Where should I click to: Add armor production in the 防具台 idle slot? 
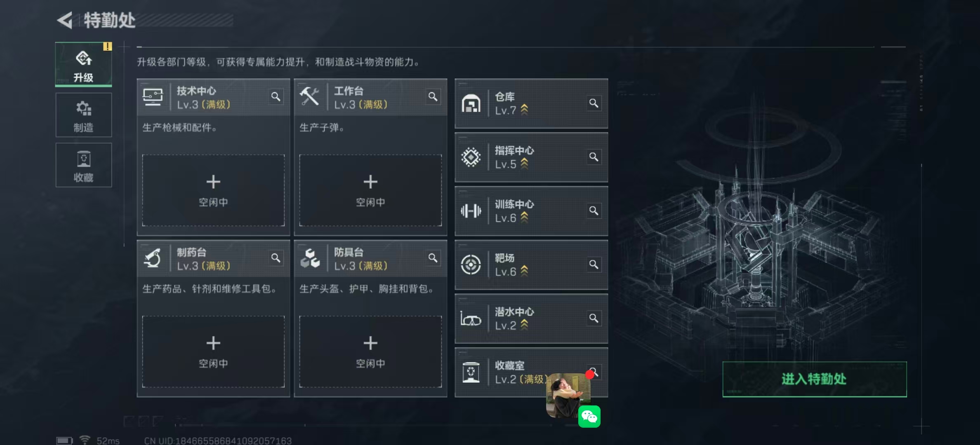pyautogui.click(x=370, y=352)
